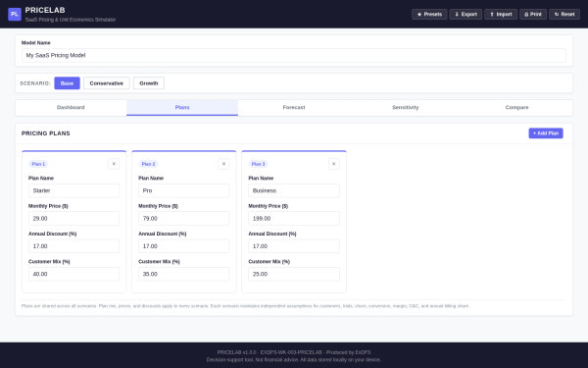Open the Compare tab

point(516,107)
